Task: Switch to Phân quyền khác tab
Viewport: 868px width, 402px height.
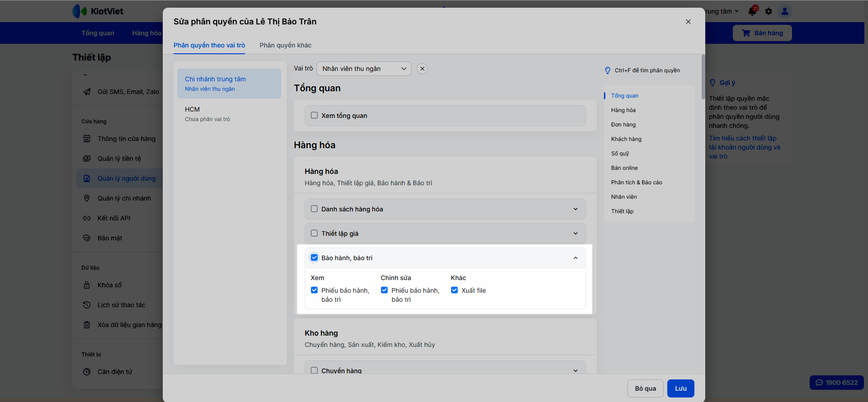Action: click(285, 45)
